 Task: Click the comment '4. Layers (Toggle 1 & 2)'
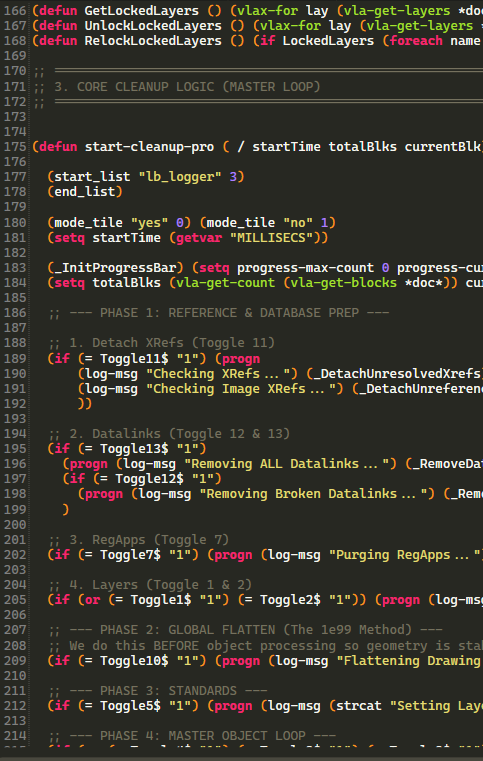click(161, 585)
